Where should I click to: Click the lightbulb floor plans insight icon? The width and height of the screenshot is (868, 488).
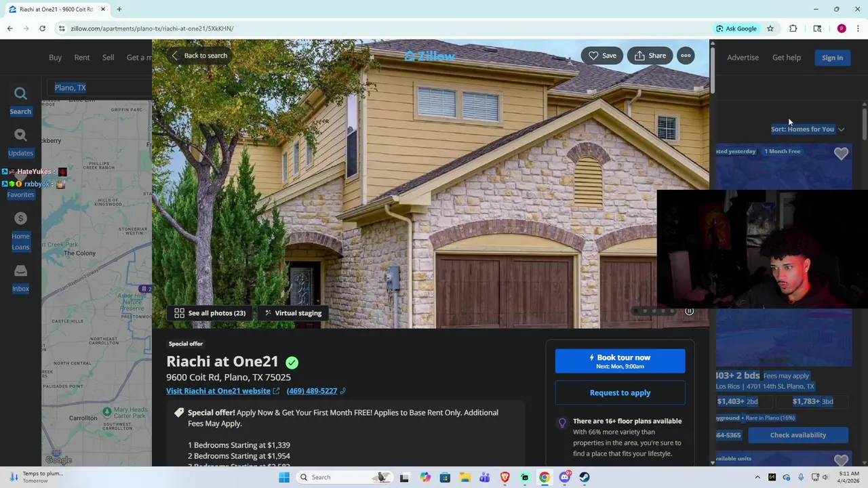[x=562, y=423]
